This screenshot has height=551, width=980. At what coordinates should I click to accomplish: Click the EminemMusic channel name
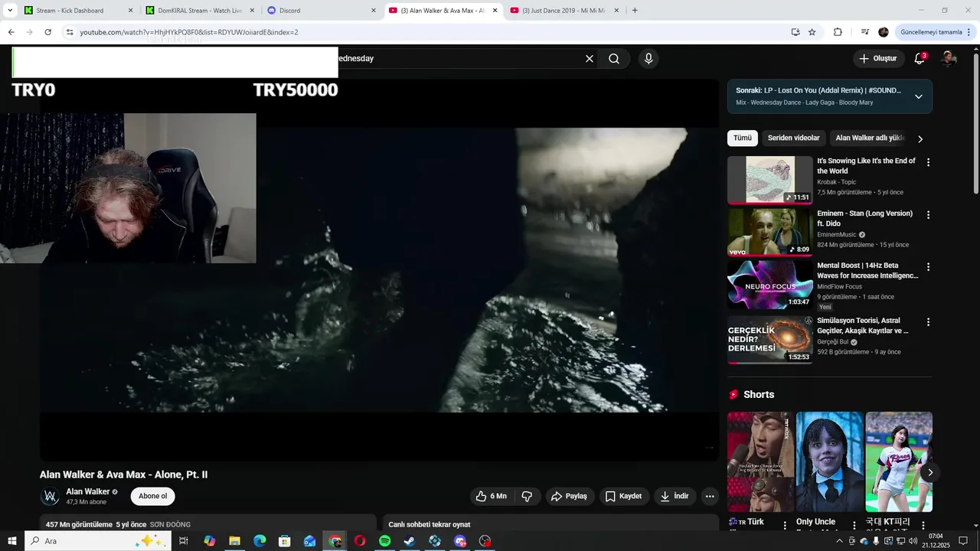click(x=837, y=235)
